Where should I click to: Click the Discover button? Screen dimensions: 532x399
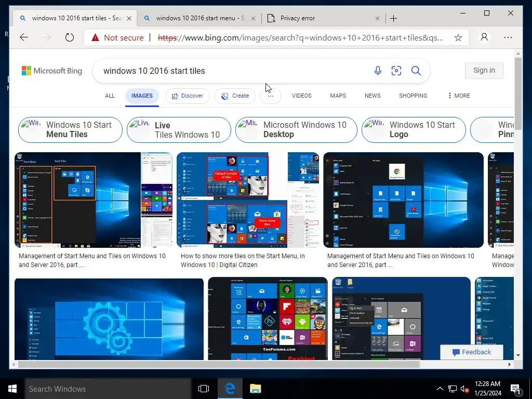pyautogui.click(x=187, y=96)
